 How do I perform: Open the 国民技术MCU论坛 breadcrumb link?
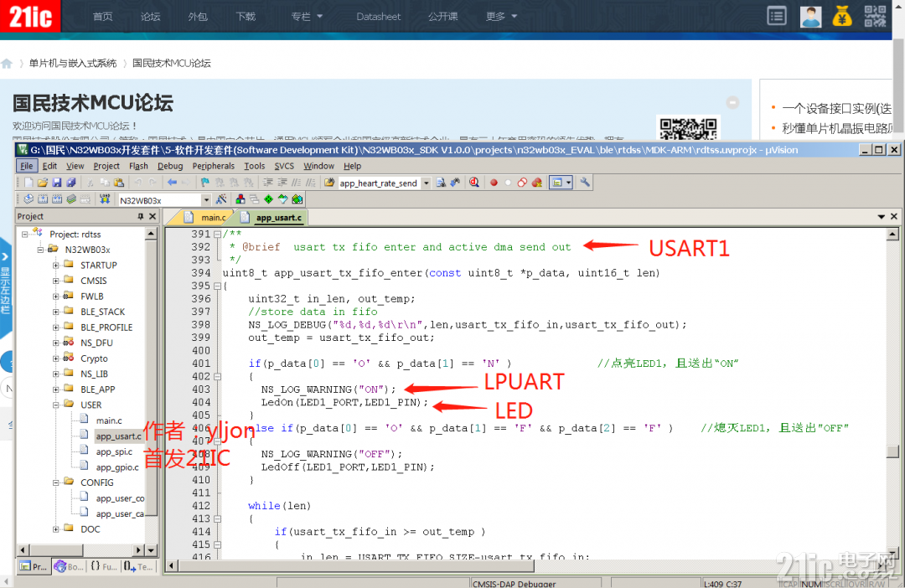pos(172,63)
